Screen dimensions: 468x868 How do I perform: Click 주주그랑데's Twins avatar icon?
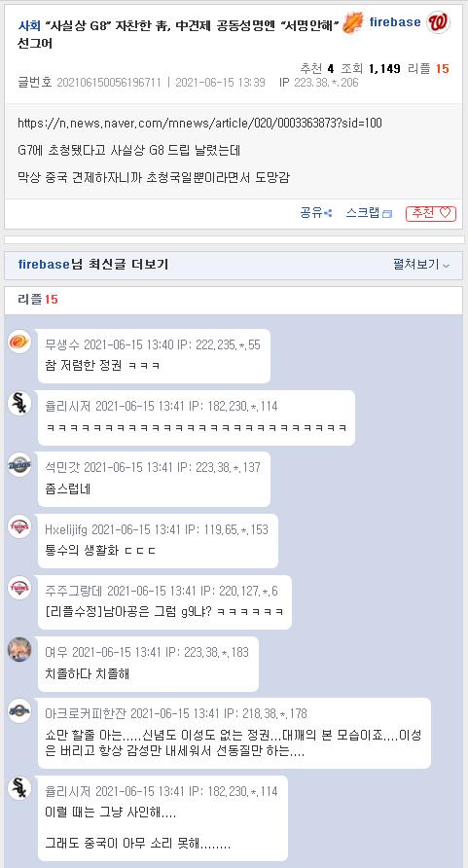(x=19, y=588)
